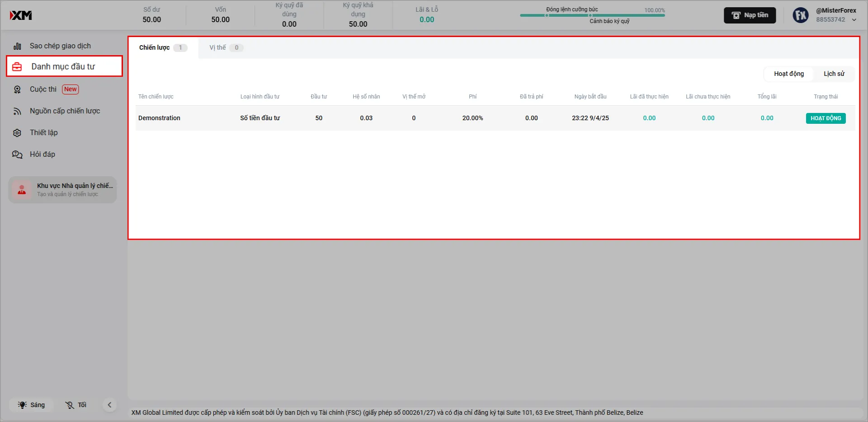Click the New badge beside Cuộc thi
Image resolution: width=868 pixels, height=422 pixels.
tap(71, 89)
